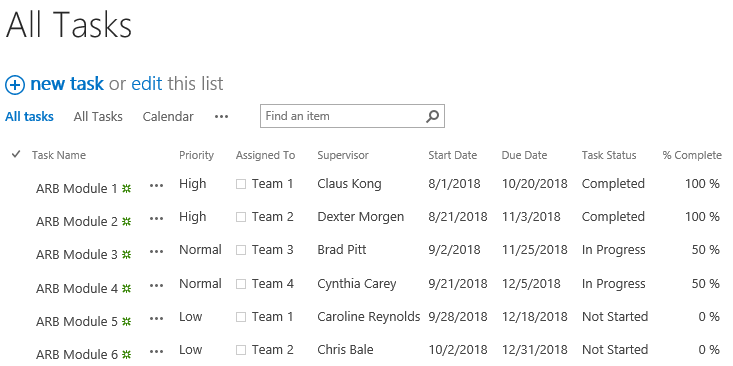
Task: Open the Priority column header sort menu
Action: 196,155
